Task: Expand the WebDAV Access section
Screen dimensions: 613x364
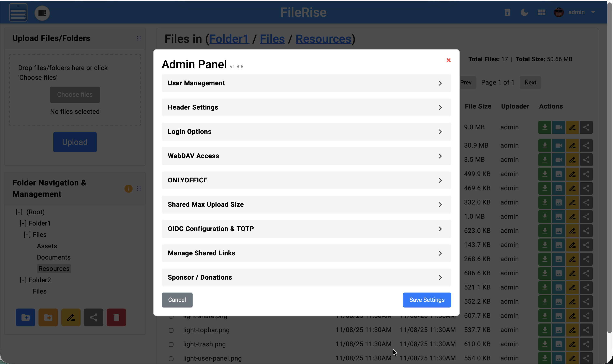Action: pyautogui.click(x=306, y=156)
